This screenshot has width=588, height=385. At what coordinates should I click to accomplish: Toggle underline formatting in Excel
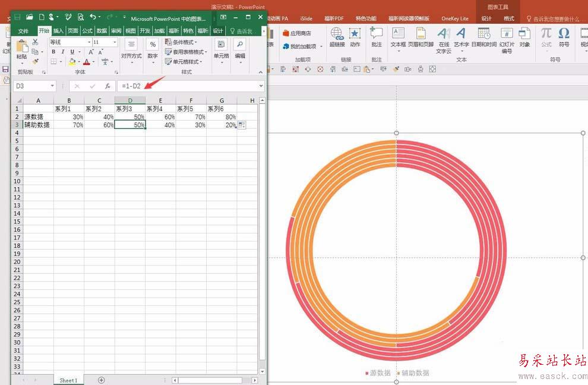(72, 52)
